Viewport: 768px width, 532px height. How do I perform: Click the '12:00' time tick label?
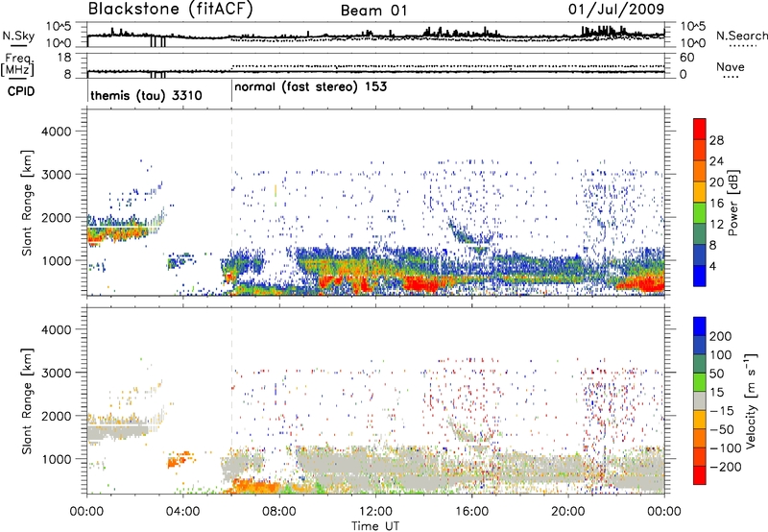(375, 512)
